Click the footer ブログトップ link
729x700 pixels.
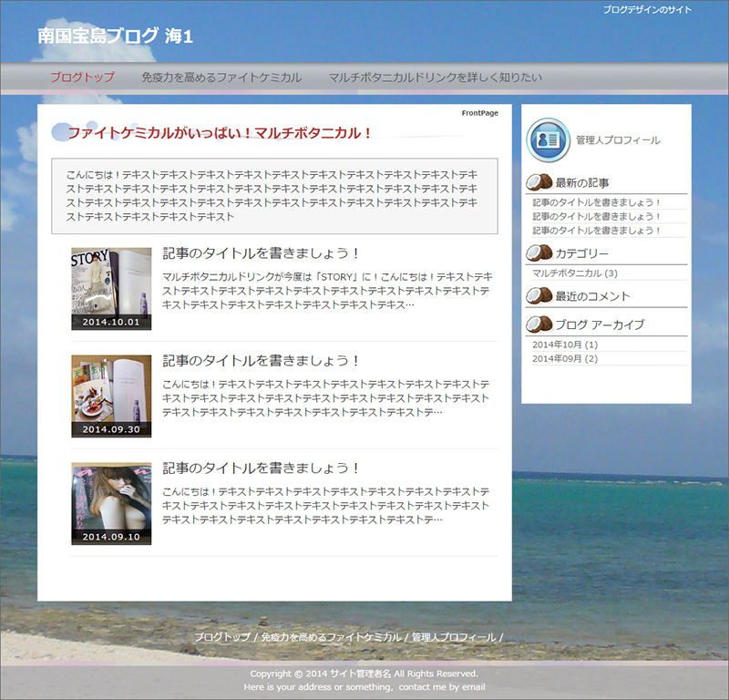tap(222, 637)
